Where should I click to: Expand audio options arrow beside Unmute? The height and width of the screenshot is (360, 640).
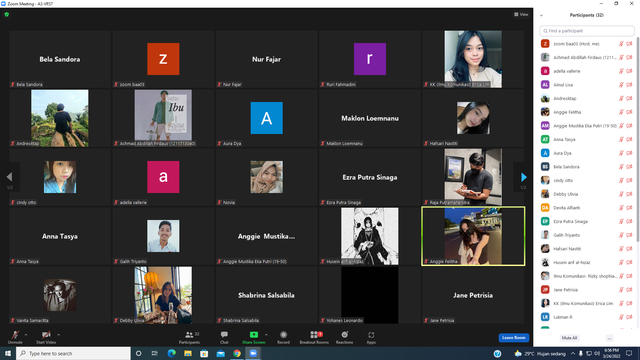26,335
